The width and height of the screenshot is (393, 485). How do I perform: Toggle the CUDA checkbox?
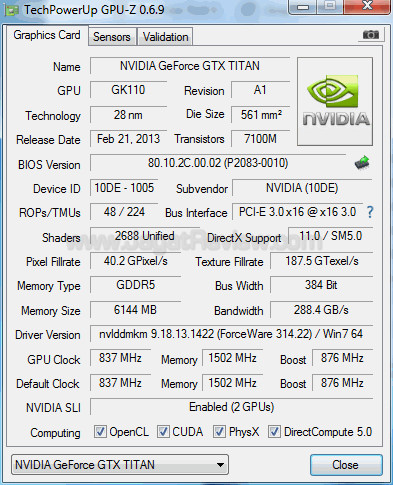tap(163, 432)
